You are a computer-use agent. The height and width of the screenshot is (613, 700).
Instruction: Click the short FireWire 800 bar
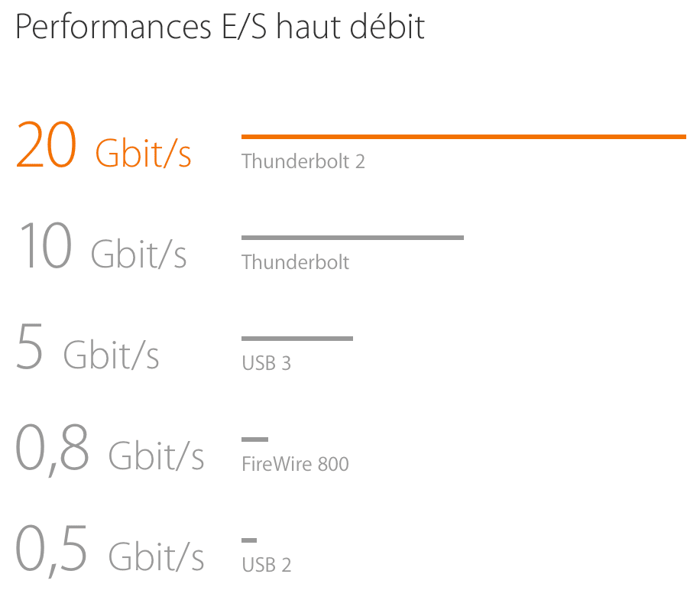255,439
